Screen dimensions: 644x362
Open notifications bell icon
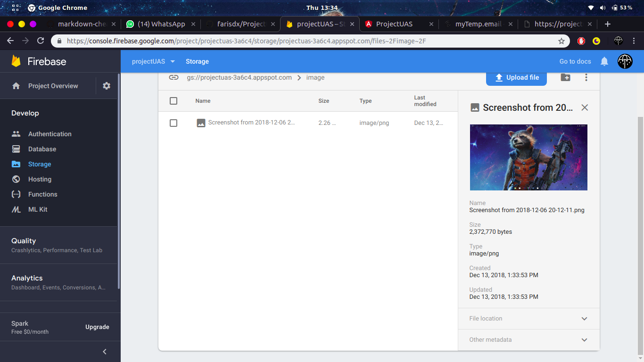click(x=604, y=61)
